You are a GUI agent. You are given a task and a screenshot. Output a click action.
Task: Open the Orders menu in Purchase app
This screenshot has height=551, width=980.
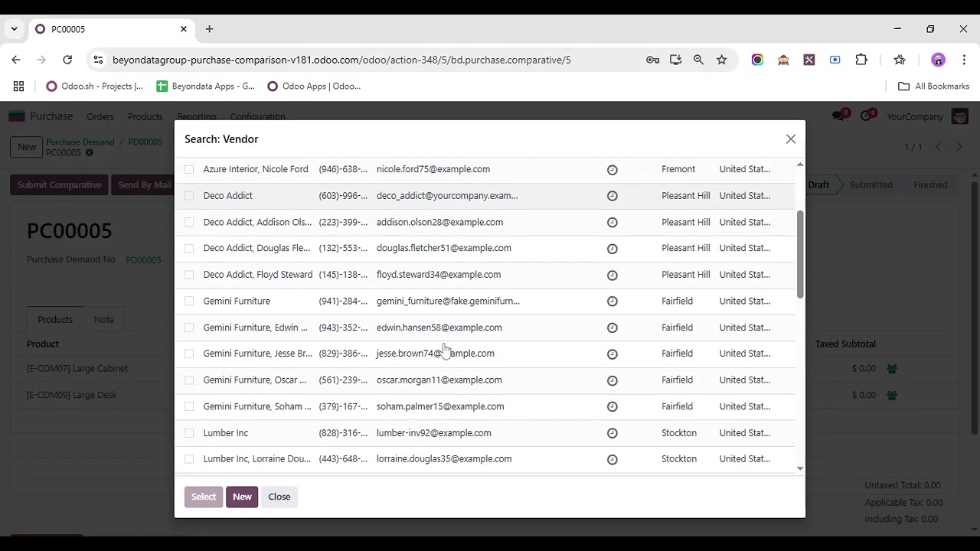[100, 117]
